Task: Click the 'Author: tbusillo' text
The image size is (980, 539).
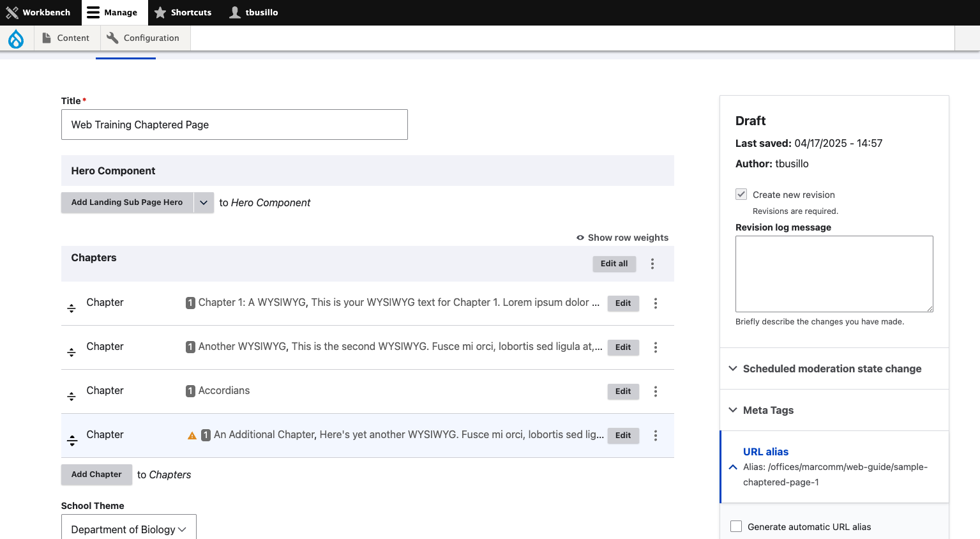Action: [772, 163]
